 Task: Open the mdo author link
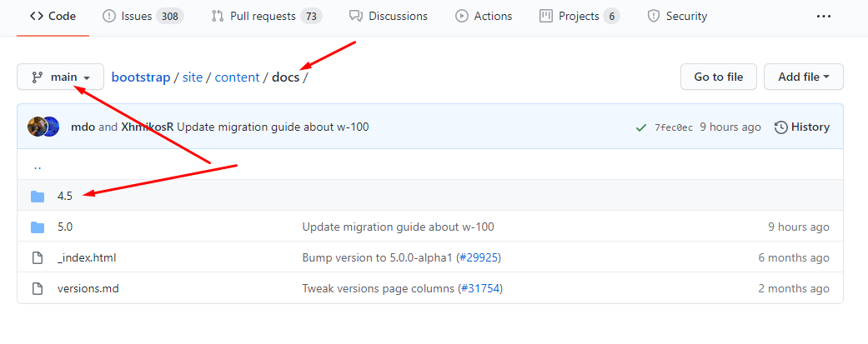(x=83, y=127)
